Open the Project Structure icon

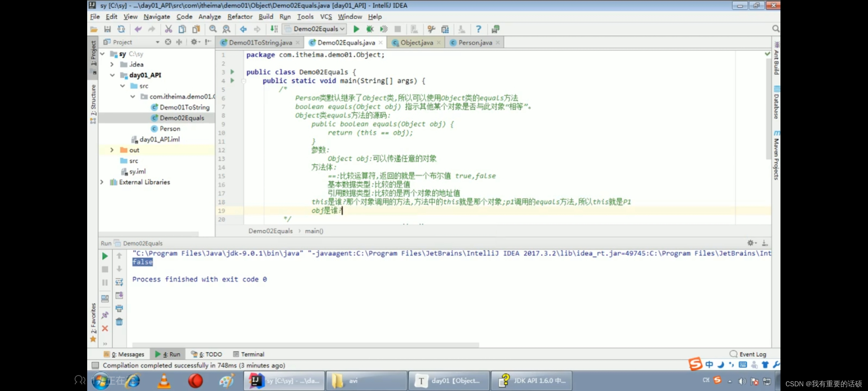coord(445,29)
